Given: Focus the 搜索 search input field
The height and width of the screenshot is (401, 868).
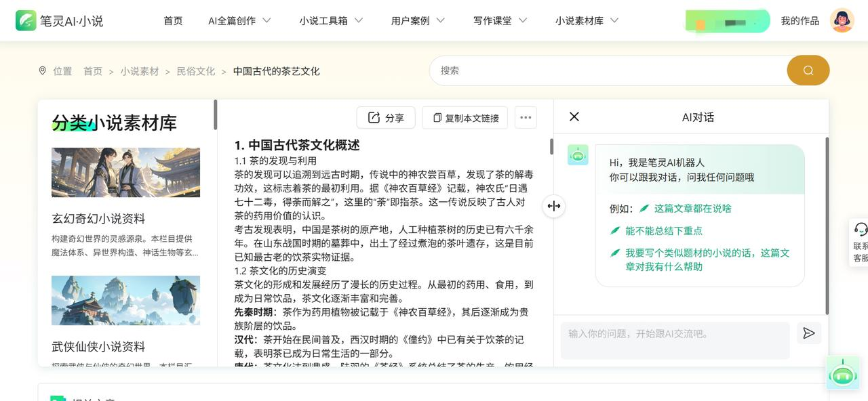Looking at the screenshot, I should 608,70.
